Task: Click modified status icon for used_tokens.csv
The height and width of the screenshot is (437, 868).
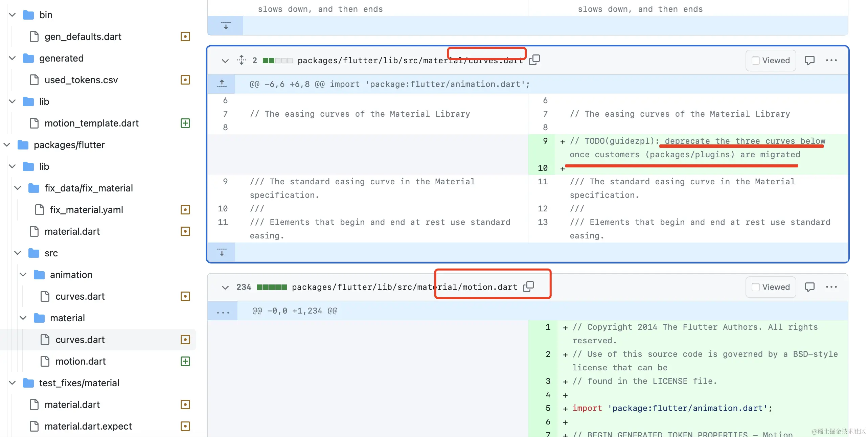Action: [185, 80]
